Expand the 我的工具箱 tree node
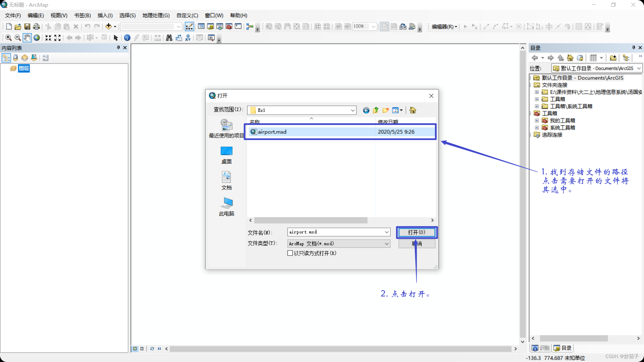 click(537, 121)
